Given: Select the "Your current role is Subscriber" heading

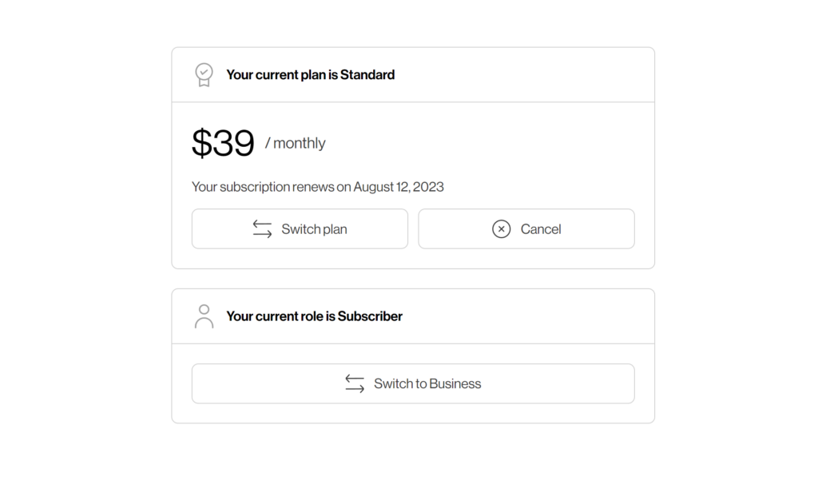Looking at the screenshot, I should click(314, 316).
